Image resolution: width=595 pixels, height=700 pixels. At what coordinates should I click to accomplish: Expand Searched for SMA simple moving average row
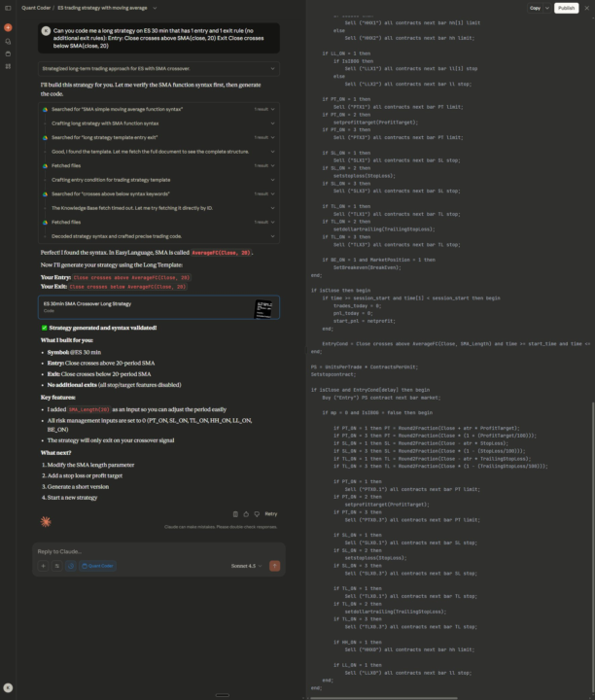click(158, 109)
